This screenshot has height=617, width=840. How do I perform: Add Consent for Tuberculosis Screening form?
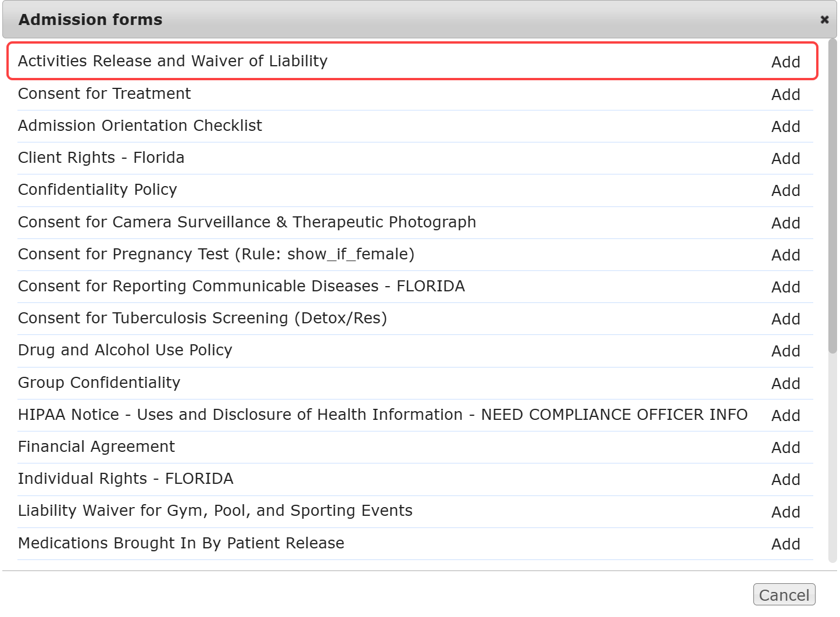coord(785,319)
